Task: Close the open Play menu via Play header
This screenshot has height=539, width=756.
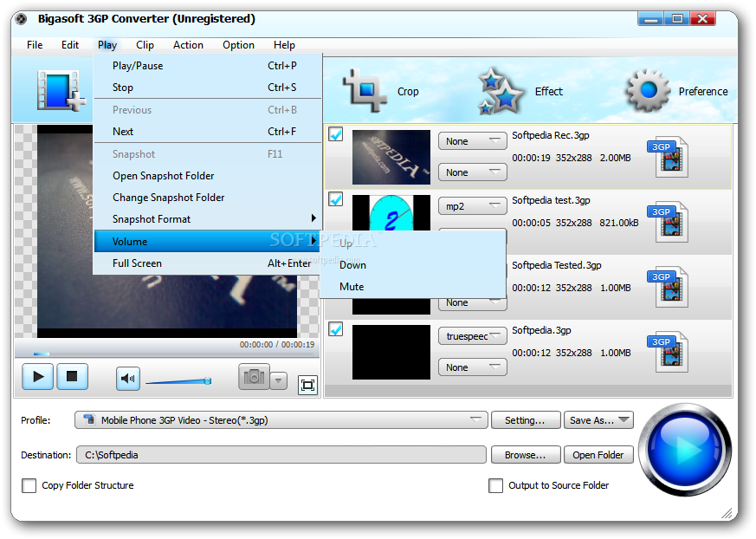Action: coord(107,45)
